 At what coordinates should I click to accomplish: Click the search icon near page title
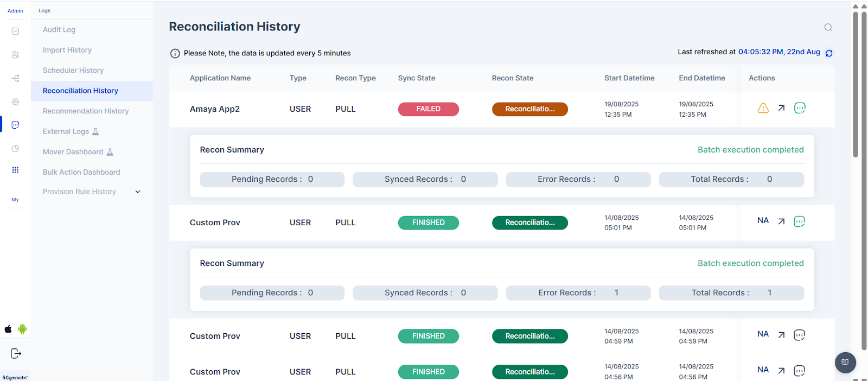828,27
